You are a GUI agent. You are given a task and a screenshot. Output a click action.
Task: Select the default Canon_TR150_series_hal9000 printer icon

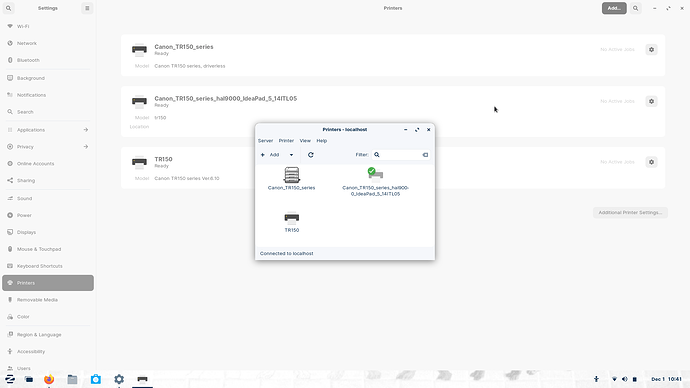coord(375,175)
